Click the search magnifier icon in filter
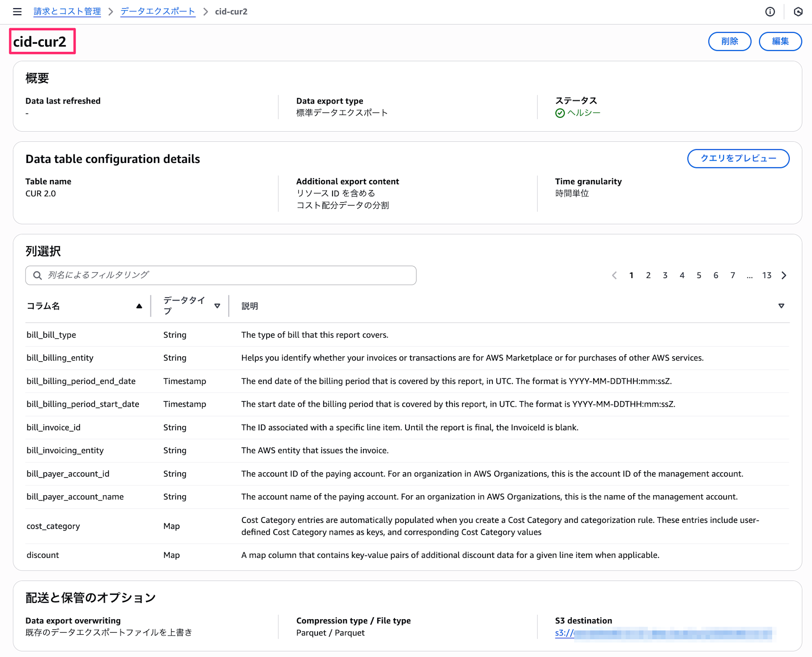The width and height of the screenshot is (812, 657). coord(37,275)
